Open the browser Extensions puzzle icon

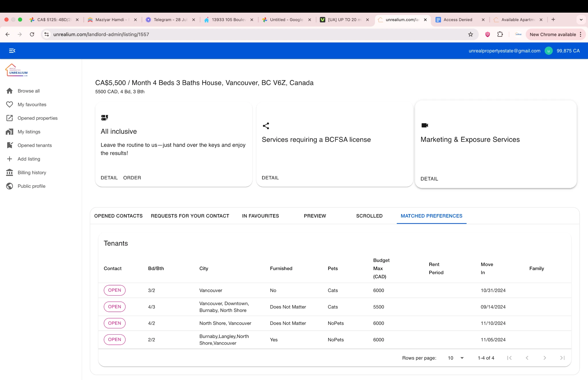[x=500, y=34]
